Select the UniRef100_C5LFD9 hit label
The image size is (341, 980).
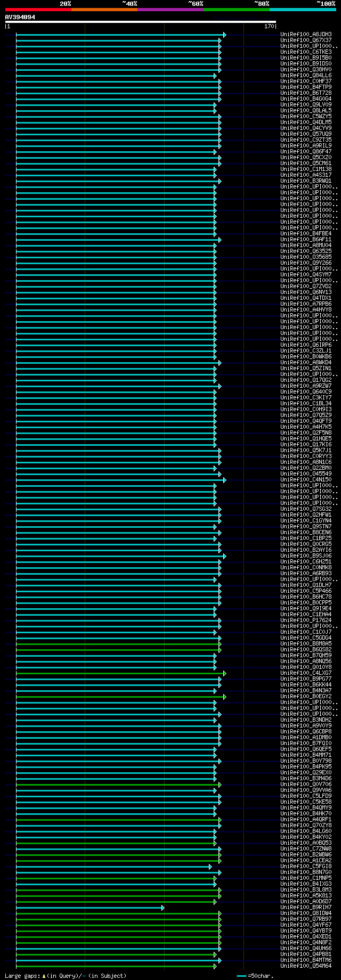[x=306, y=796]
